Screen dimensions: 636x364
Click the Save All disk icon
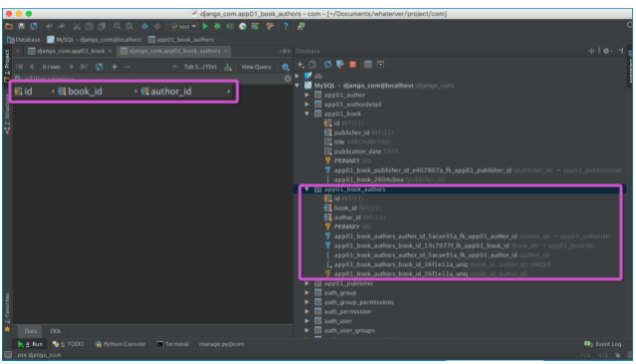click(x=21, y=26)
